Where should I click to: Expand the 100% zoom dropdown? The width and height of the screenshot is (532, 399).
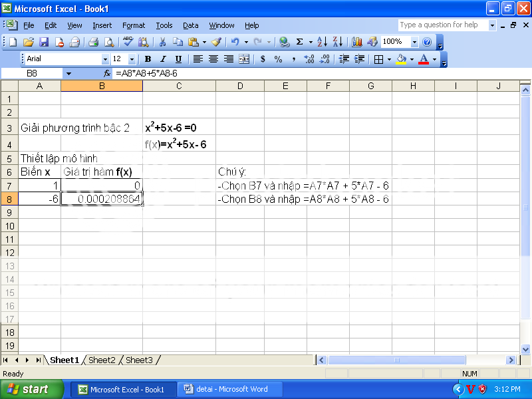click(414, 42)
